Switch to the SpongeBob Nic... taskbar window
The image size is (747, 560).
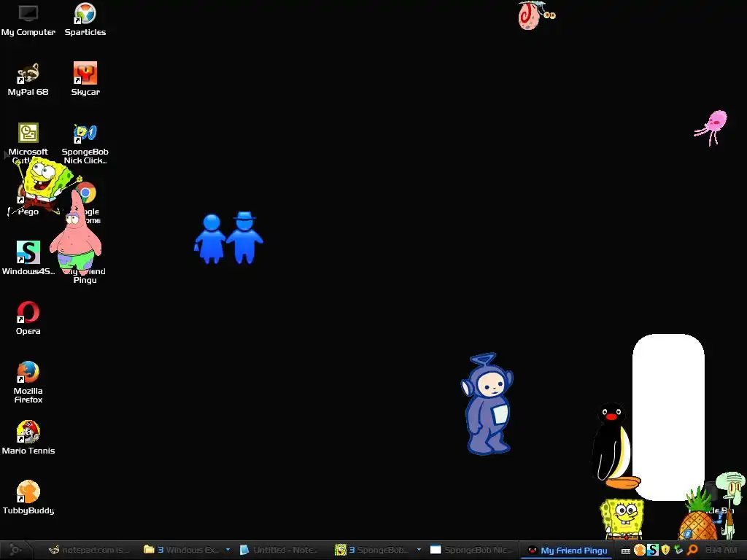[471, 550]
